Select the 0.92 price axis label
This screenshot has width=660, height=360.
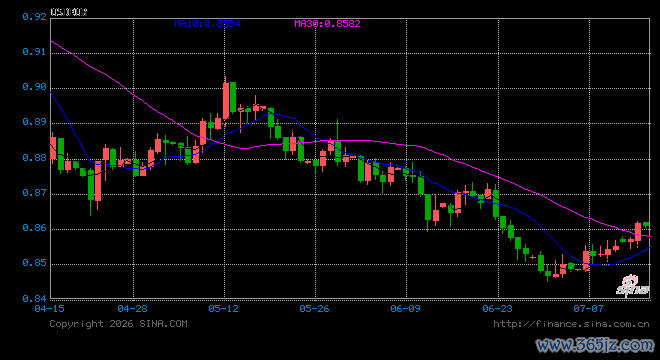(35, 16)
